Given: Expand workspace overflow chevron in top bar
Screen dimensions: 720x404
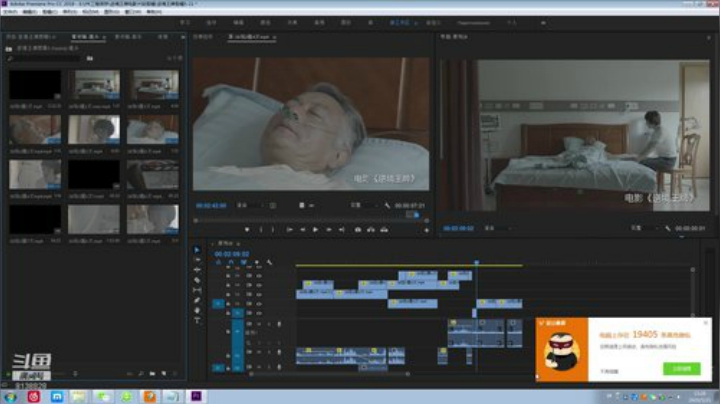Looking at the screenshot, I should 543,22.
